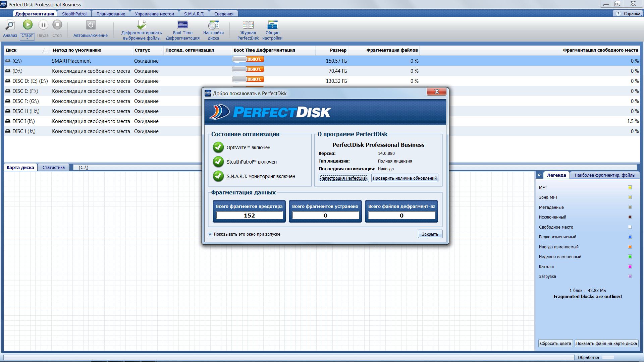This screenshot has width=644, height=362.
Task: Click the Свободное место color swatch
Action: [630, 227]
